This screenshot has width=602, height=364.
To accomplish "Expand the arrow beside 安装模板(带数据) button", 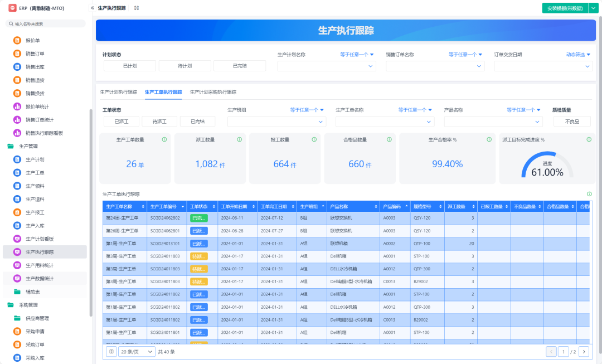I will [592, 8].
